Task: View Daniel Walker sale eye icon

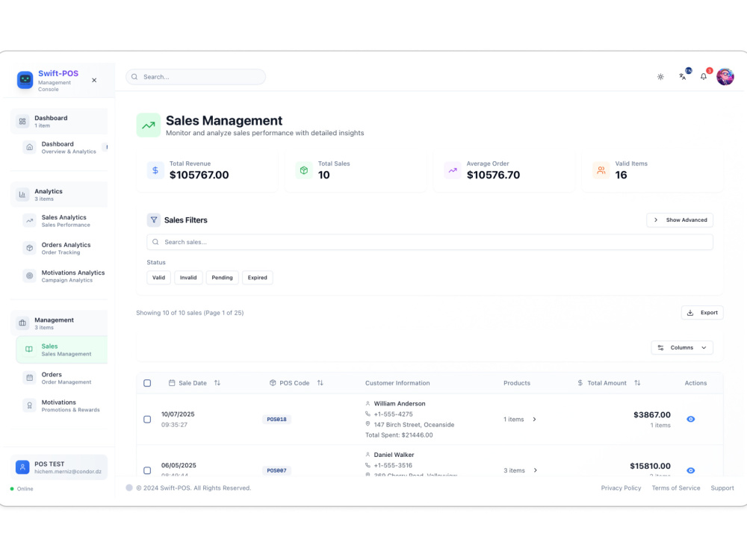Action: (x=691, y=470)
